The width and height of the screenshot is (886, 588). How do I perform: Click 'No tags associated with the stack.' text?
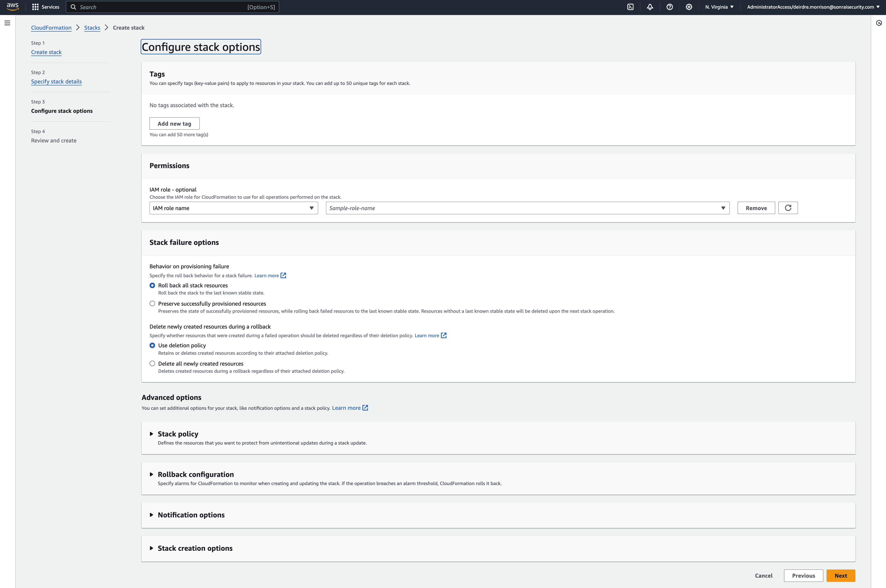(192, 105)
